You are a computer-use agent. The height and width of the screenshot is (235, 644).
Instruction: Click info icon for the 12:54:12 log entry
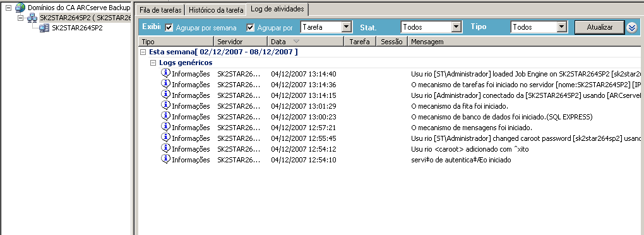[165, 148]
